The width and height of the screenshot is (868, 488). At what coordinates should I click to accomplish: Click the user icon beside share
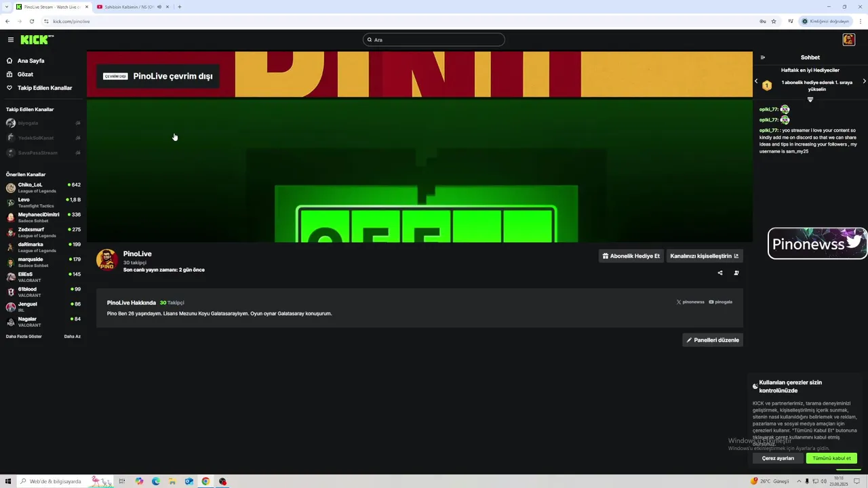click(736, 273)
